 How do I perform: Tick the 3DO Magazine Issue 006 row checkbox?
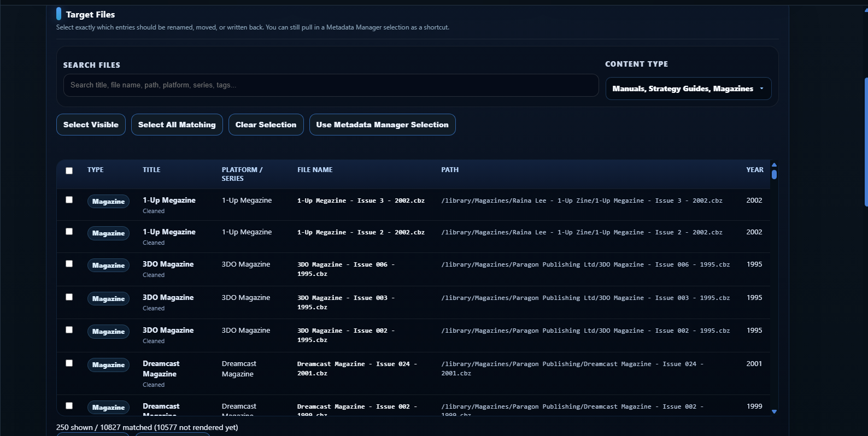[69, 263]
